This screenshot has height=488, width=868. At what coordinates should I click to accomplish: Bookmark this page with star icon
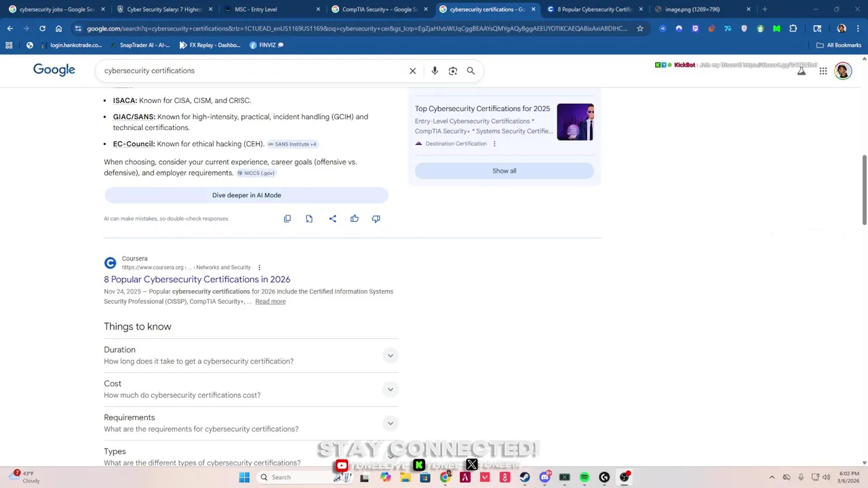[x=639, y=28]
